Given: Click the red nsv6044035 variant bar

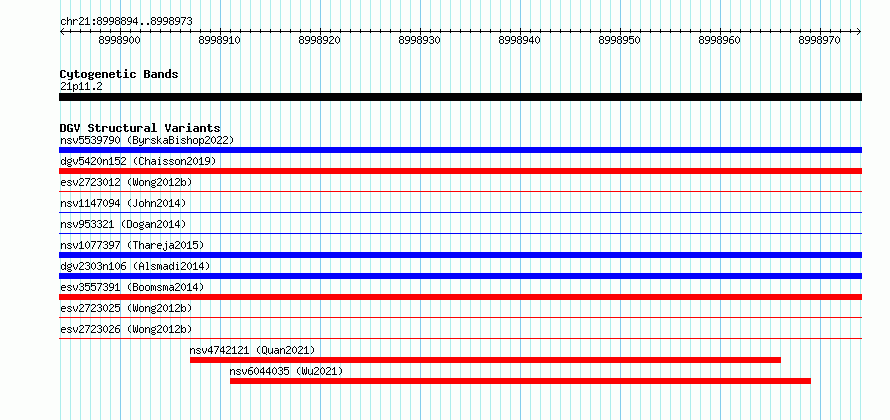Looking at the screenshot, I should (520, 381).
